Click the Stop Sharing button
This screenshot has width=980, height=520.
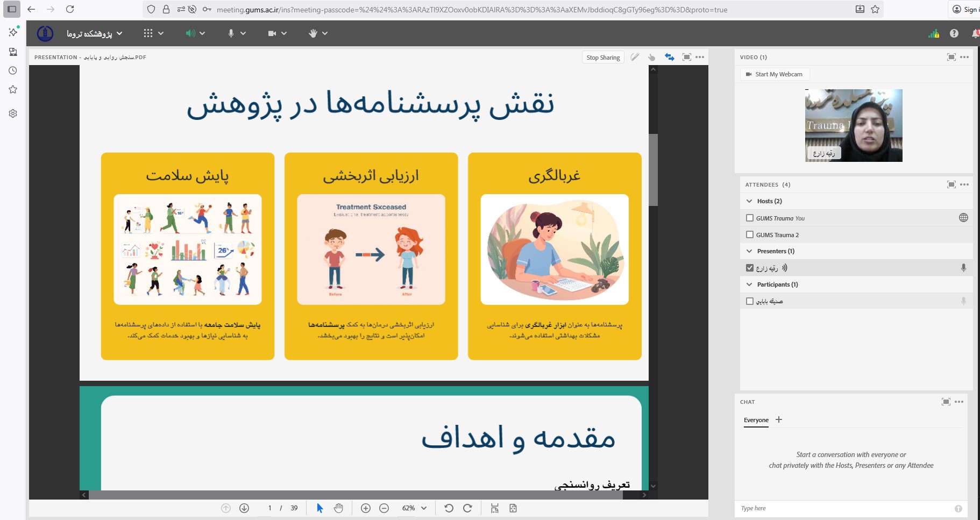point(603,58)
